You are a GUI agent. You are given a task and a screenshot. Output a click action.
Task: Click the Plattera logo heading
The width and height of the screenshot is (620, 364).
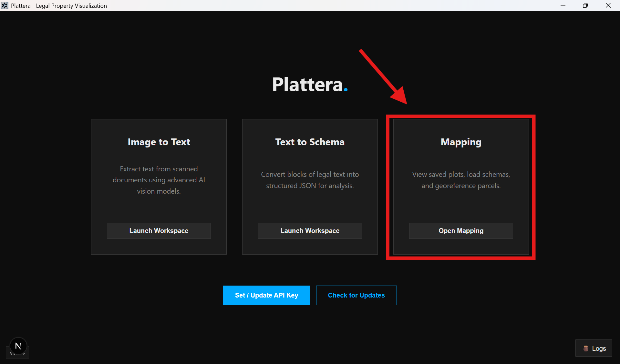[x=310, y=85]
